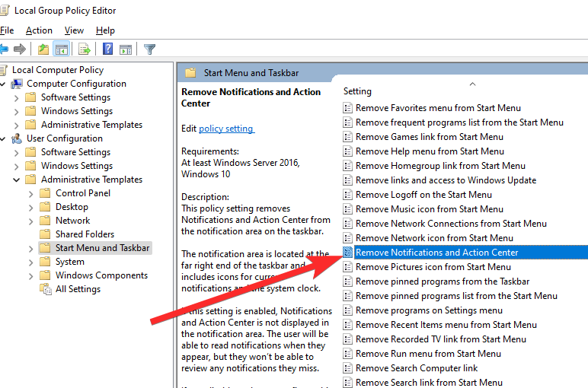
Task: Select Remove Recorded TV link from Start Menu
Action: (x=441, y=339)
